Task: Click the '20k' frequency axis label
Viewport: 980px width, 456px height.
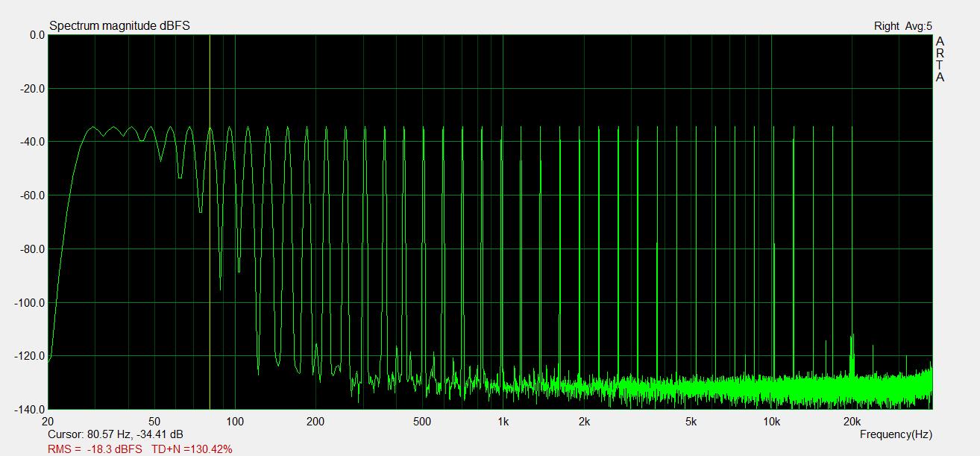Action: 852,421
